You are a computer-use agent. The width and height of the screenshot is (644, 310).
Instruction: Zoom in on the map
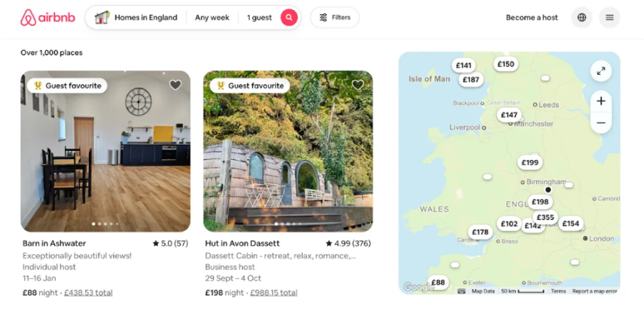point(601,101)
